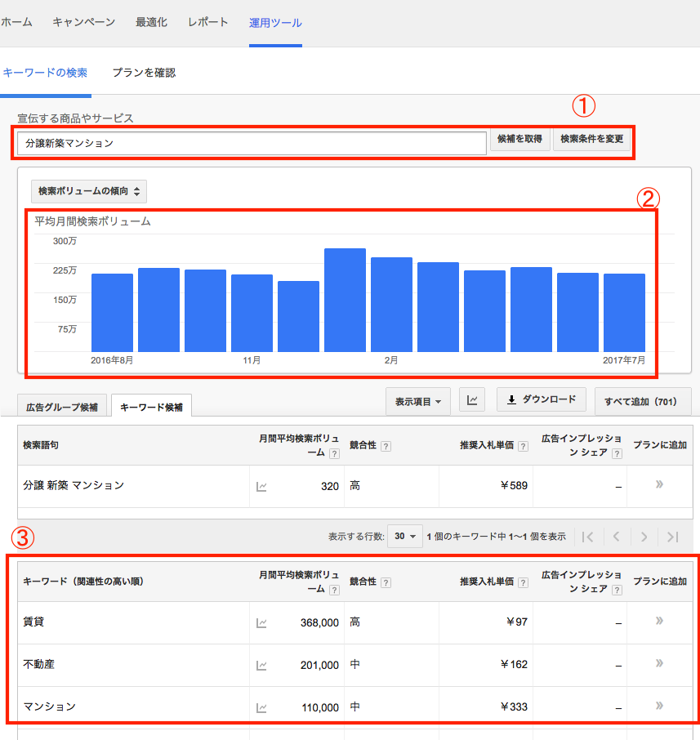Switch to the キャンペーン tab

pos(83,22)
